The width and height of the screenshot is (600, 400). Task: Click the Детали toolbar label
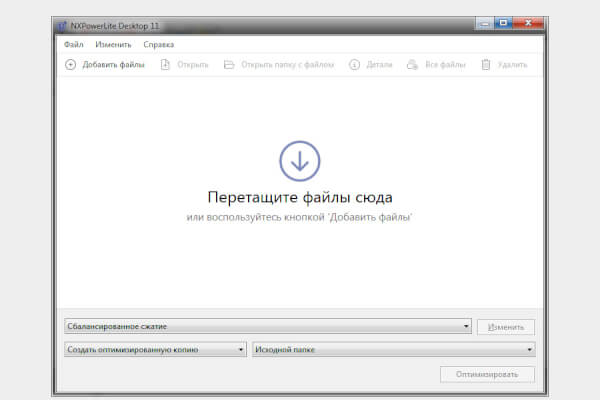(379, 65)
